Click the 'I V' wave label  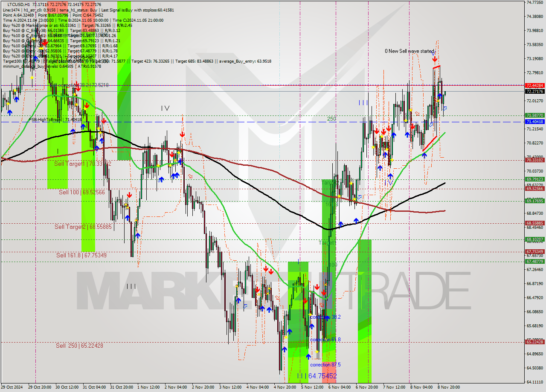(165, 109)
